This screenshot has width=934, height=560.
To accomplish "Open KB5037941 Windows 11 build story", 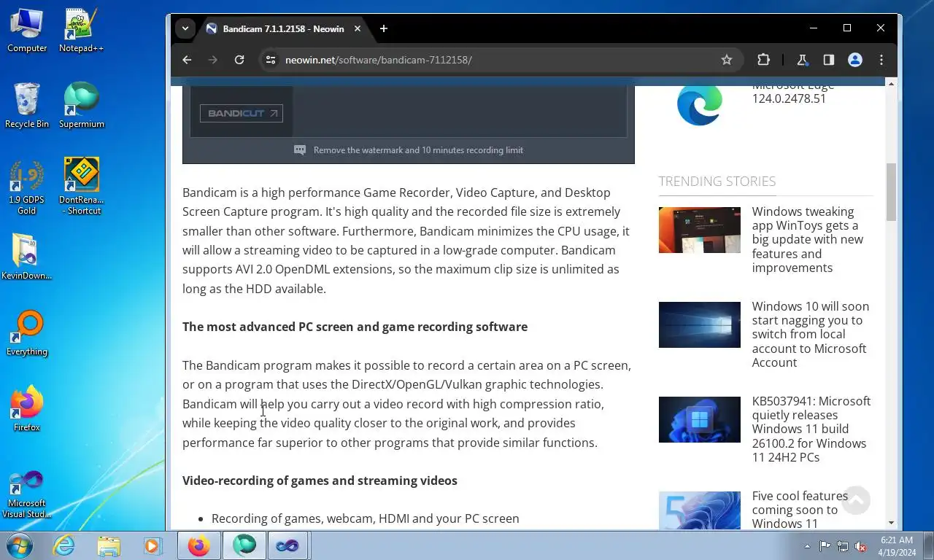I will click(811, 429).
